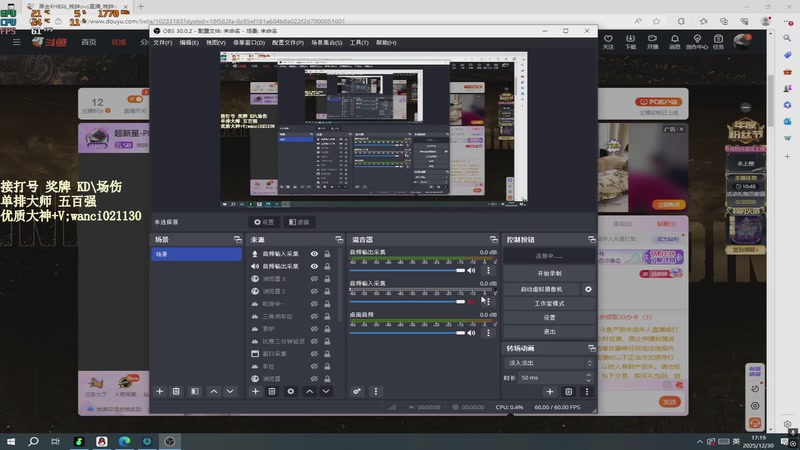Add a new source with plus icon
The height and width of the screenshot is (450, 800).
[x=256, y=391]
